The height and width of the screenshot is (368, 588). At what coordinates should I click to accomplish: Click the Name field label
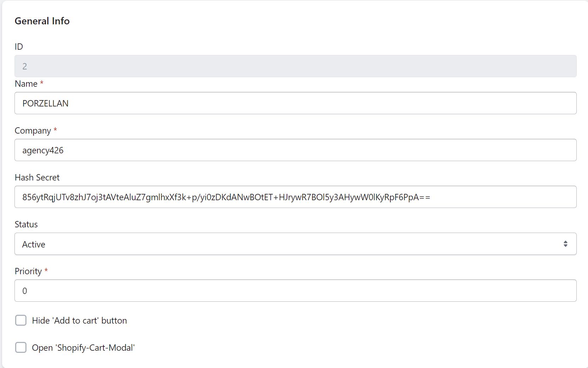(26, 84)
